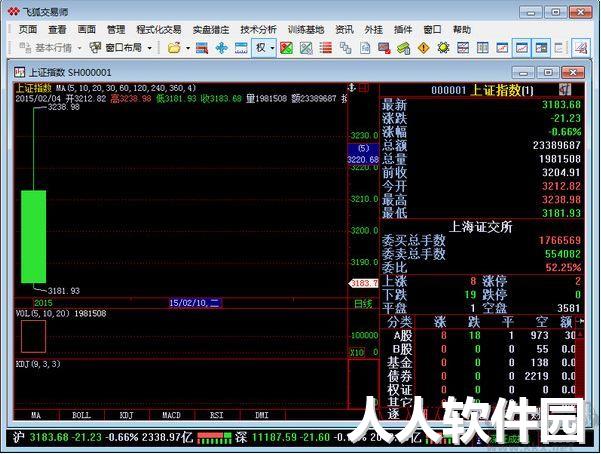601x454 pixels.
Task: Open the 技术分析 menu
Action: point(258,30)
